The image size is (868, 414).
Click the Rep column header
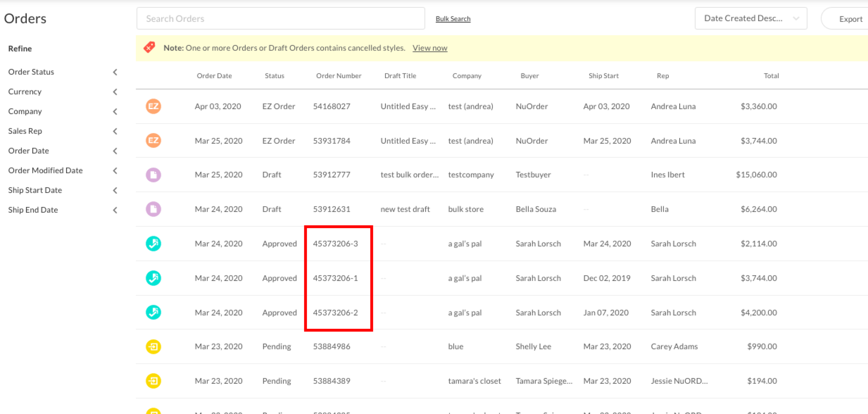[663, 76]
